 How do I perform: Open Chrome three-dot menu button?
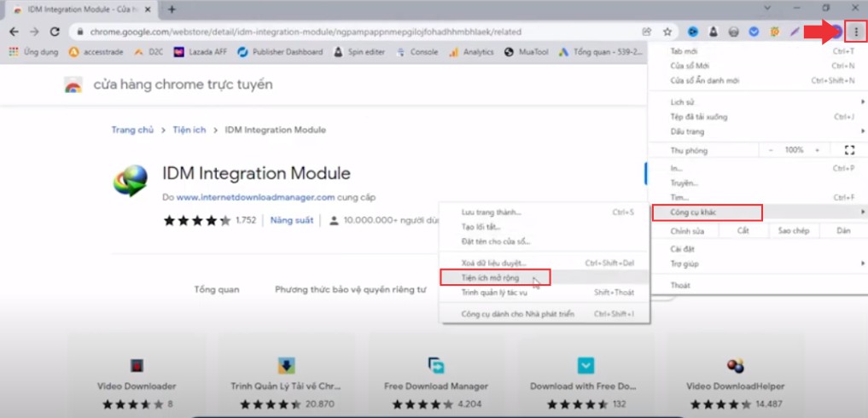tap(856, 32)
